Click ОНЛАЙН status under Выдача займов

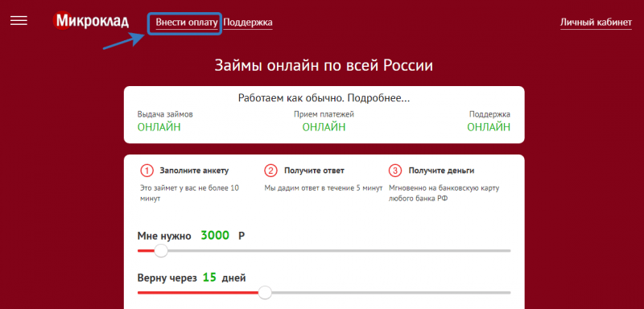click(159, 128)
